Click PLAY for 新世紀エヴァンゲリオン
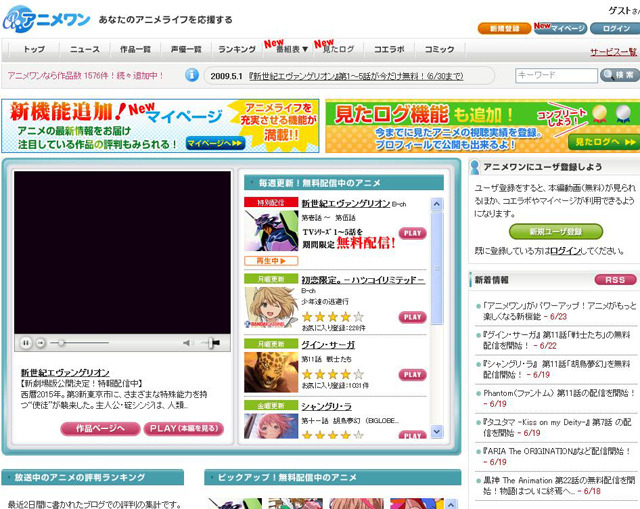The height and width of the screenshot is (509, 640). 412,233
